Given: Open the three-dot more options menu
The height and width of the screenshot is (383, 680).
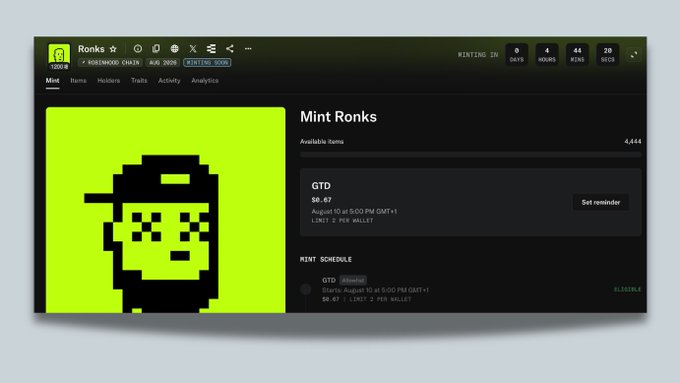Looking at the screenshot, I should (x=248, y=49).
